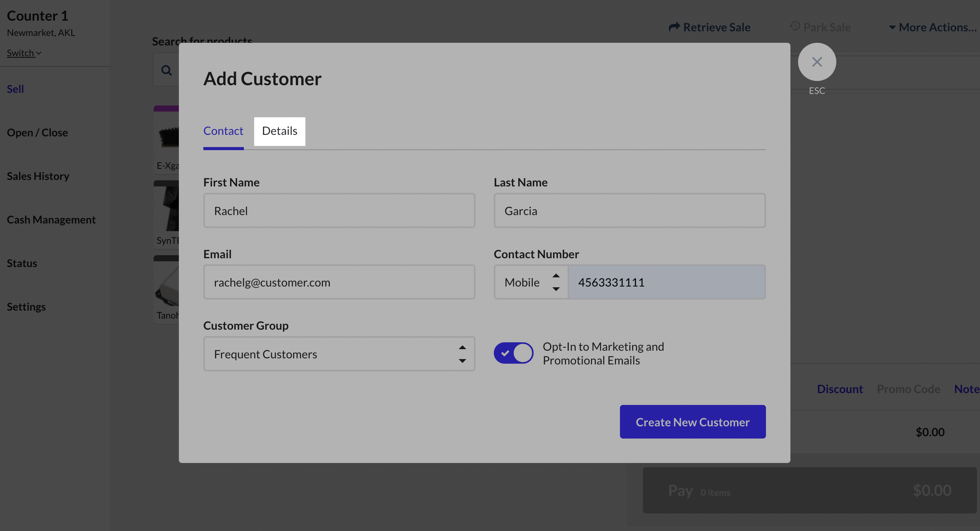This screenshot has width=980, height=531.
Task: Click the contact number field
Action: pyautogui.click(x=667, y=282)
